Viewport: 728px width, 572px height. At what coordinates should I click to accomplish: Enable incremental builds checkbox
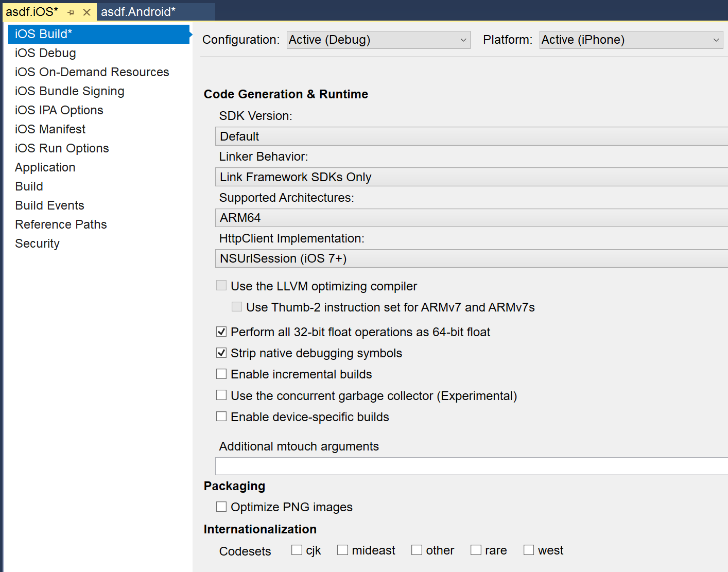click(x=221, y=374)
